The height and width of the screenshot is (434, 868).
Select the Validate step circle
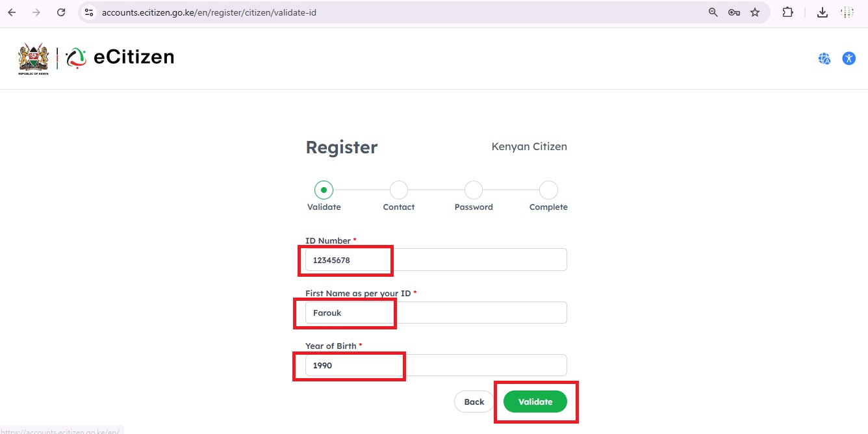pos(324,190)
